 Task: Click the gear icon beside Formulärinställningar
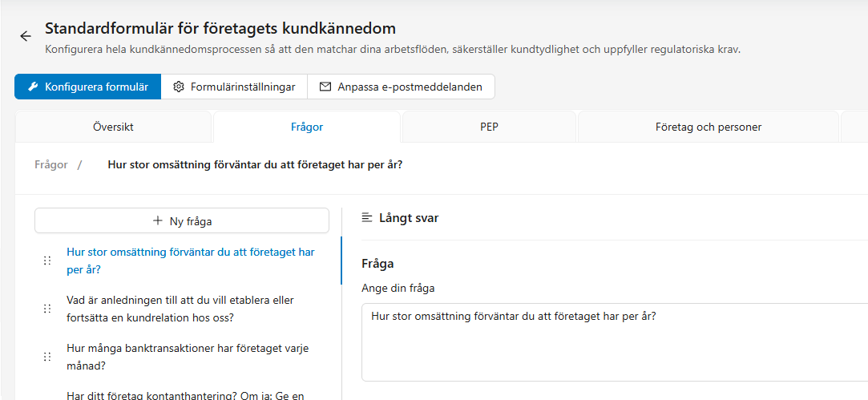click(x=178, y=87)
